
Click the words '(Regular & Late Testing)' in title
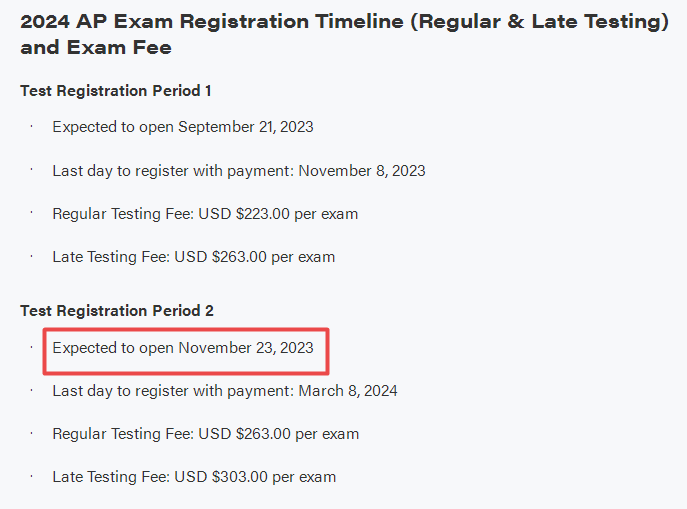pos(539,21)
